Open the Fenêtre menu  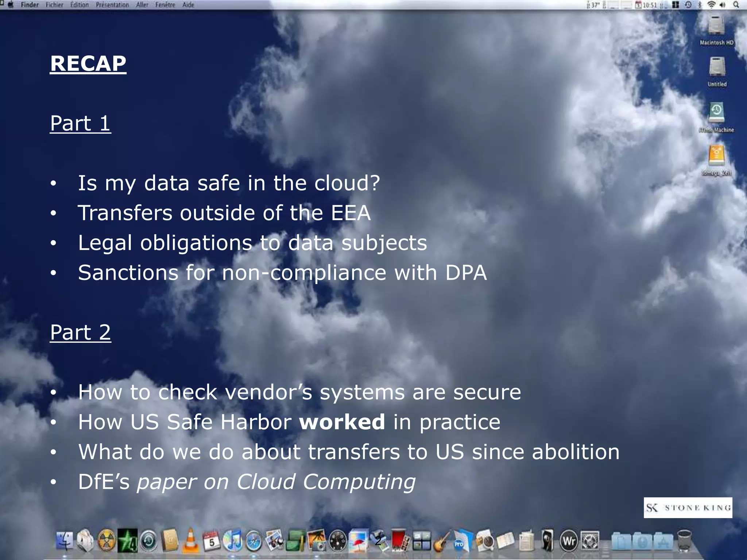[165, 5]
